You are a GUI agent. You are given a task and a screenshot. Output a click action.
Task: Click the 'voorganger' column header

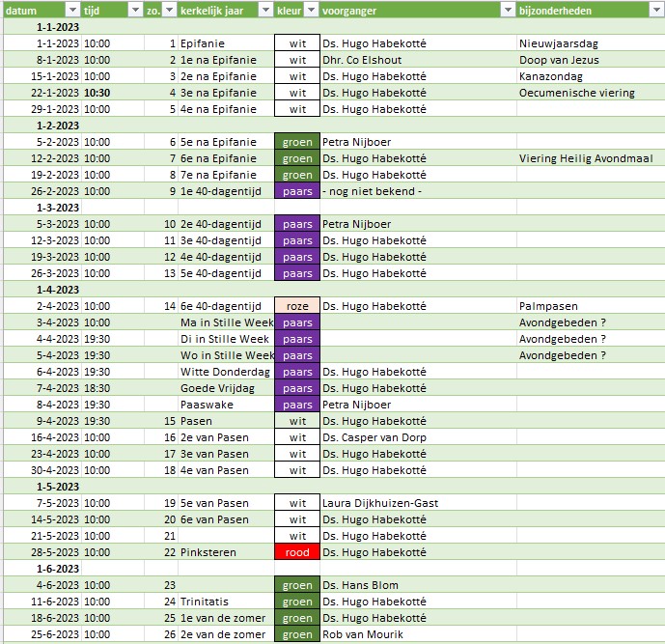(x=418, y=11)
